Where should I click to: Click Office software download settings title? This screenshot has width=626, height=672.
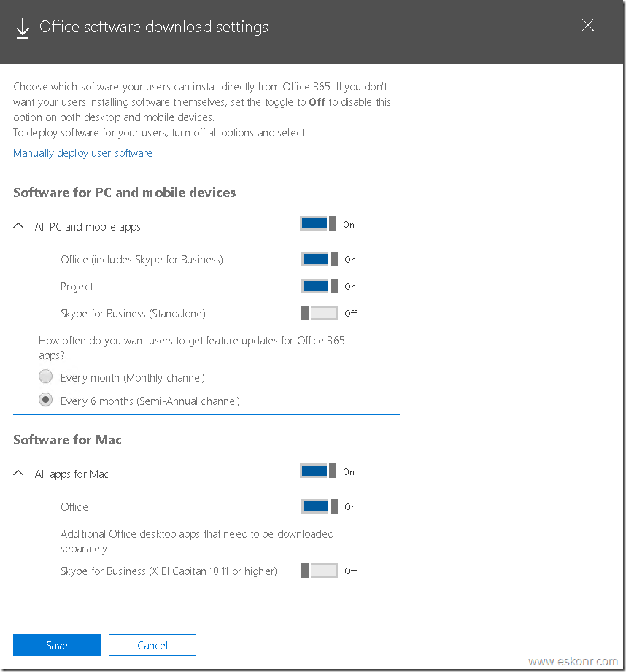pyautogui.click(x=154, y=27)
